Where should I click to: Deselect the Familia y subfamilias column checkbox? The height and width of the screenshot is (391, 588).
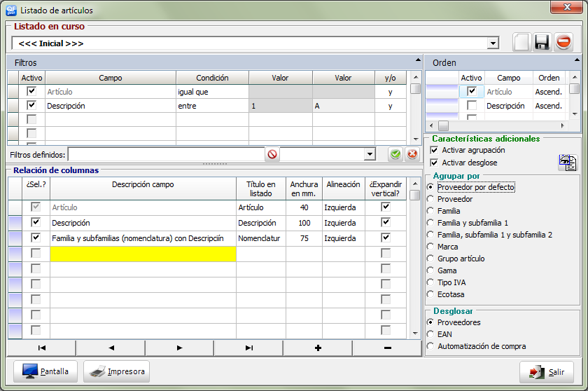click(x=36, y=238)
